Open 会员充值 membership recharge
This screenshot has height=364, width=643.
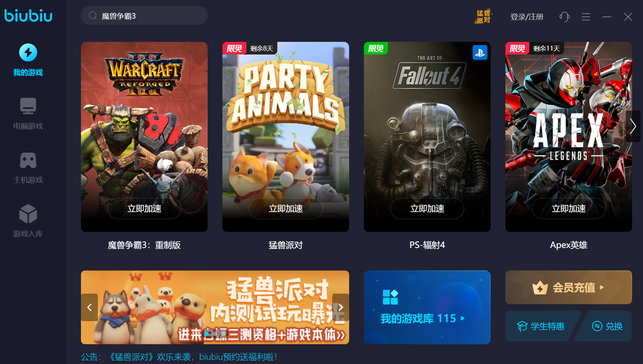click(x=569, y=287)
